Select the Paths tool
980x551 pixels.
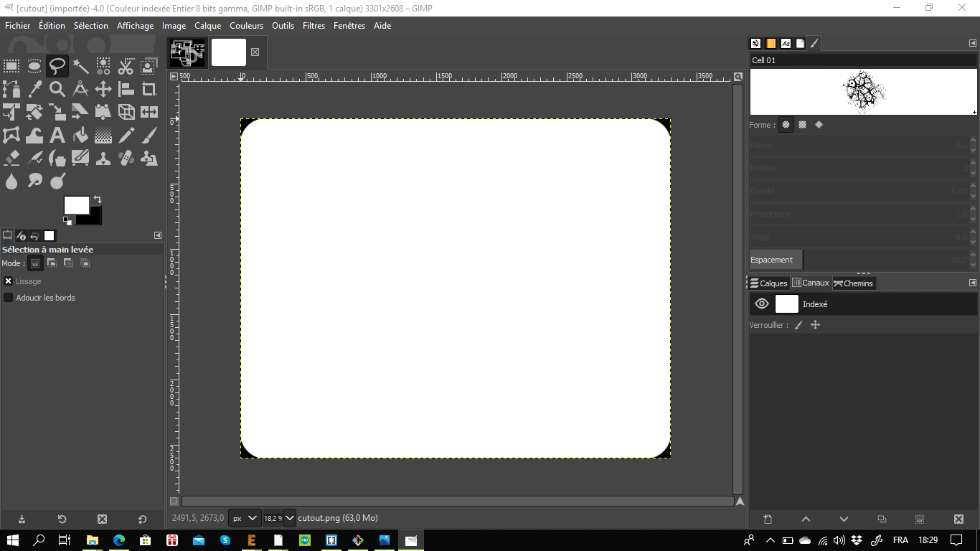pos(11,90)
